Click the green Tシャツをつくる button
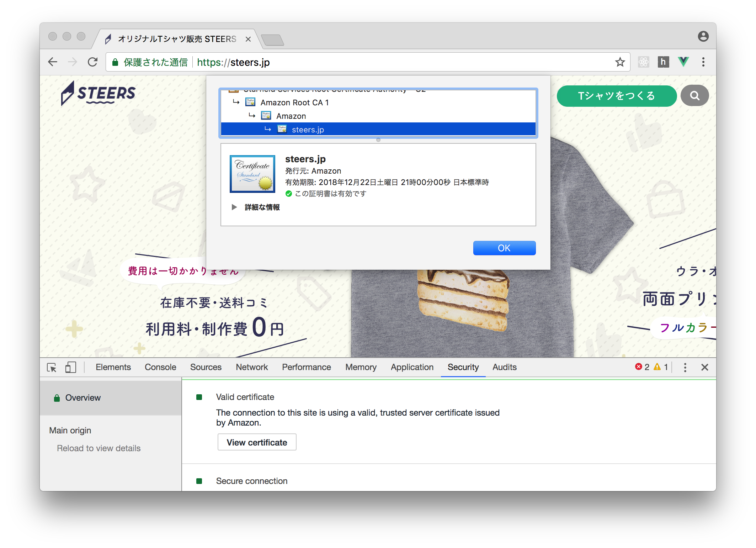This screenshot has height=548, width=756. point(616,96)
